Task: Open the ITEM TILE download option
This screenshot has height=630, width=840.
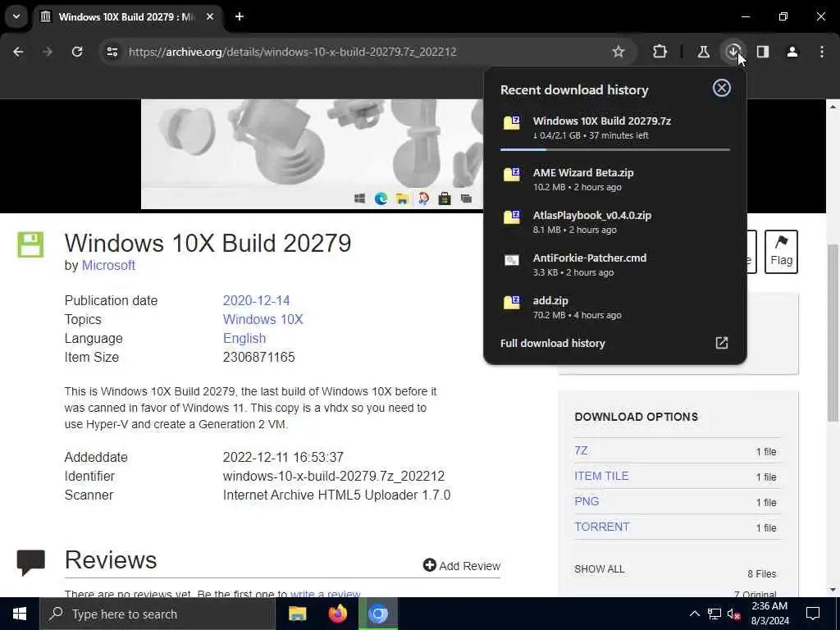Action: click(x=601, y=476)
